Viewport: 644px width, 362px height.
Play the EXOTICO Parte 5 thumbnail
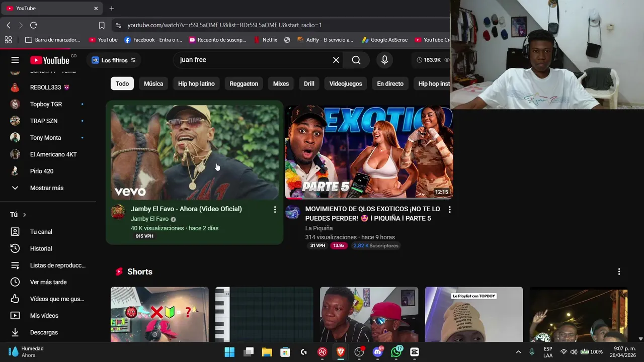[369, 152]
